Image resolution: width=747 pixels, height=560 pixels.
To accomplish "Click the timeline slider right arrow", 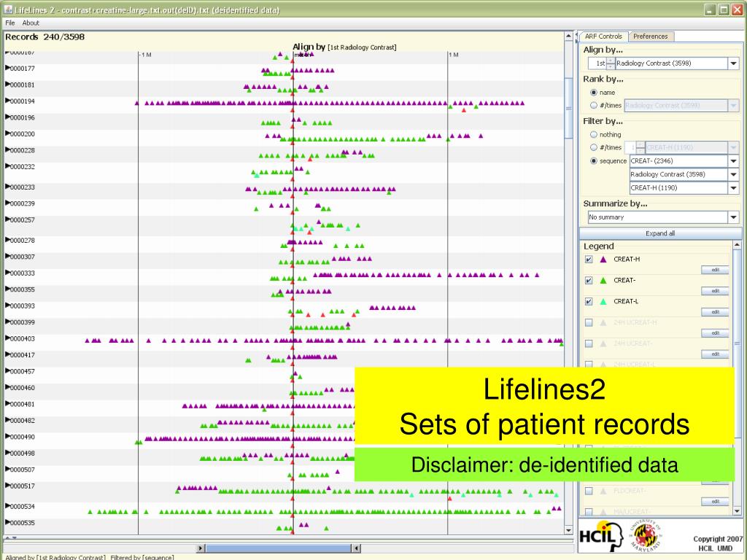I will coord(356,548).
